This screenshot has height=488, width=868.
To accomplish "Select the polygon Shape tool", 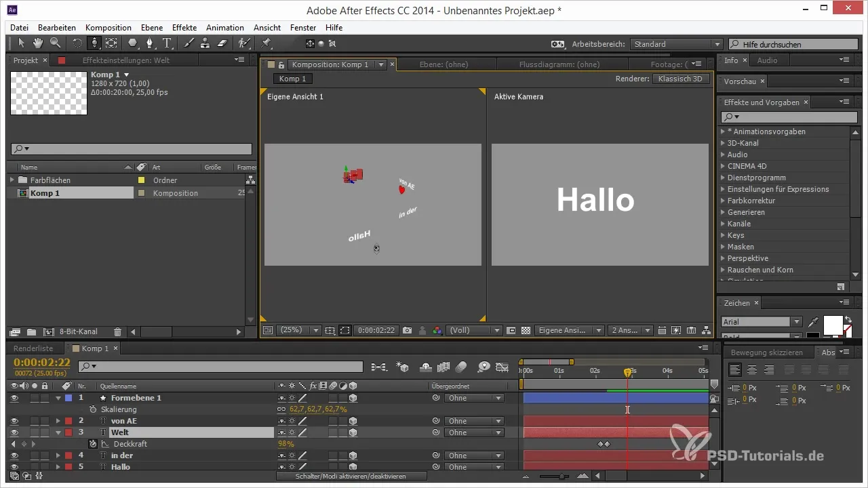I will coord(132,43).
